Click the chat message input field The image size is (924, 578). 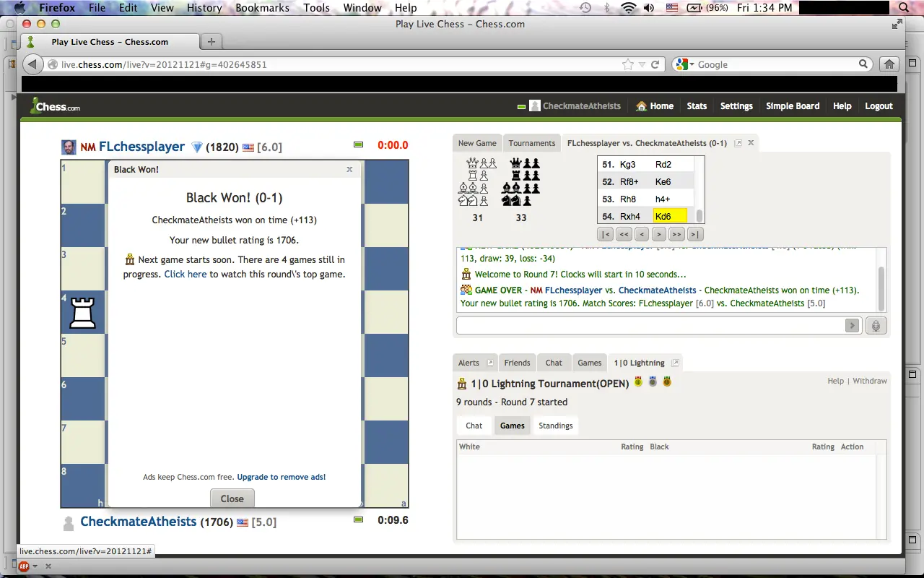650,326
